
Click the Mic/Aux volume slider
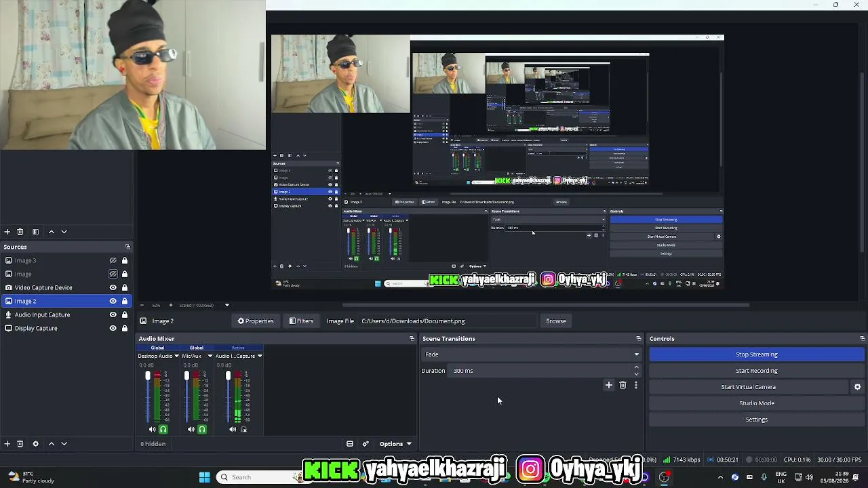tap(186, 396)
